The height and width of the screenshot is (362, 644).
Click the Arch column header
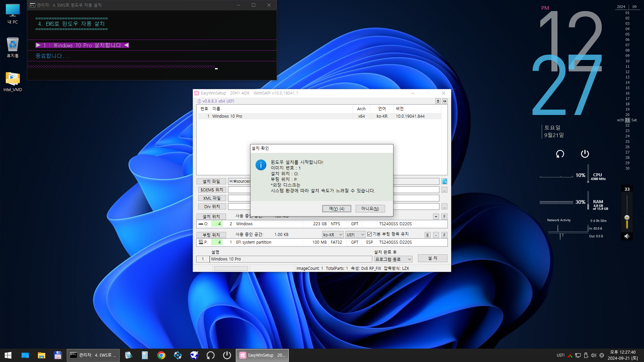361,109
